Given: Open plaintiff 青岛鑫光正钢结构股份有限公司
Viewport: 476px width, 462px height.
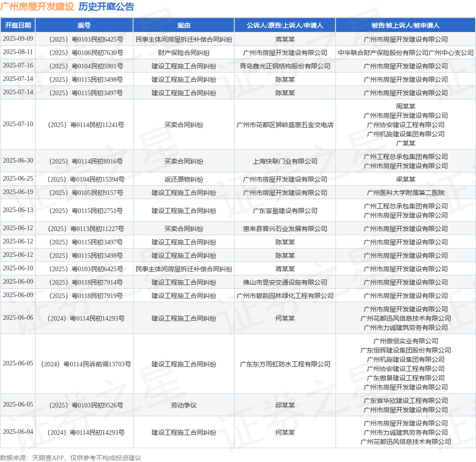Looking at the screenshot, I should (285, 66).
